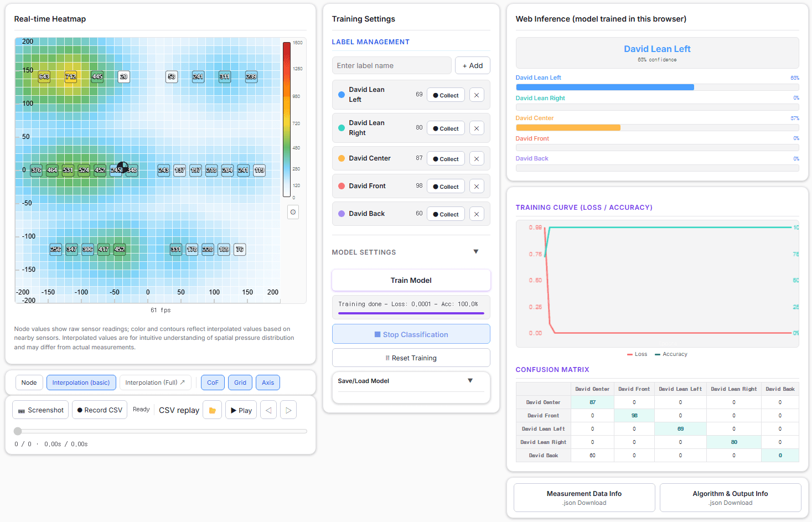
Task: Open CSV replay file folder icon
Action: (x=212, y=410)
